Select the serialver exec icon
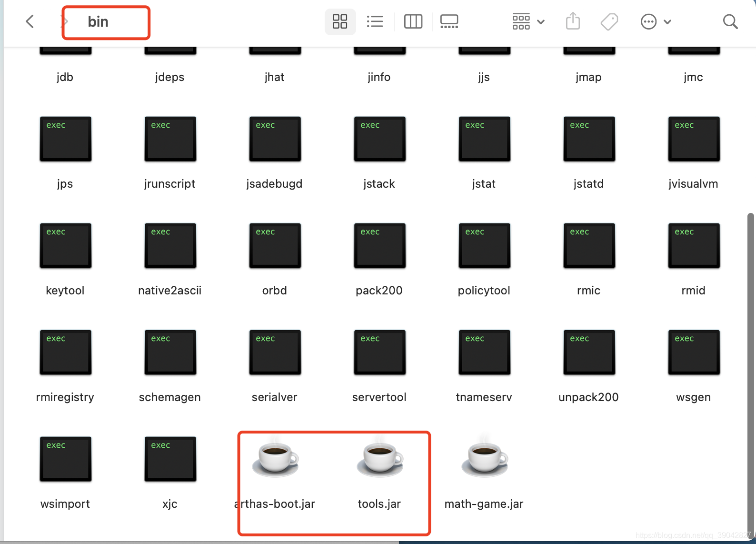 tap(275, 353)
